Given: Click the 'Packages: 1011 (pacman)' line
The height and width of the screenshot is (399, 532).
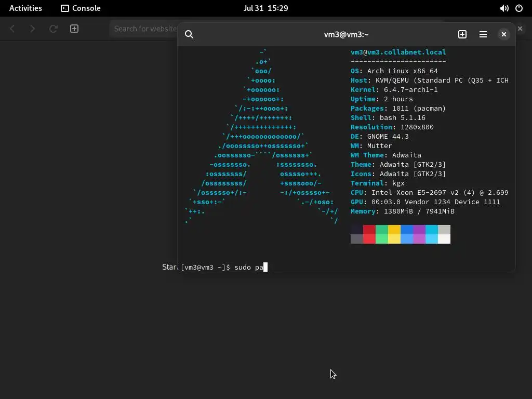Looking at the screenshot, I should 398,108.
